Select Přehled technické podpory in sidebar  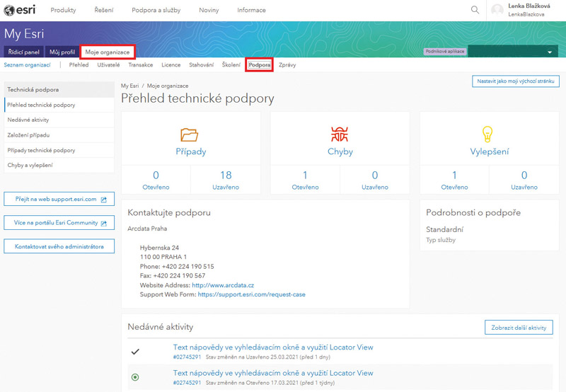59,105
